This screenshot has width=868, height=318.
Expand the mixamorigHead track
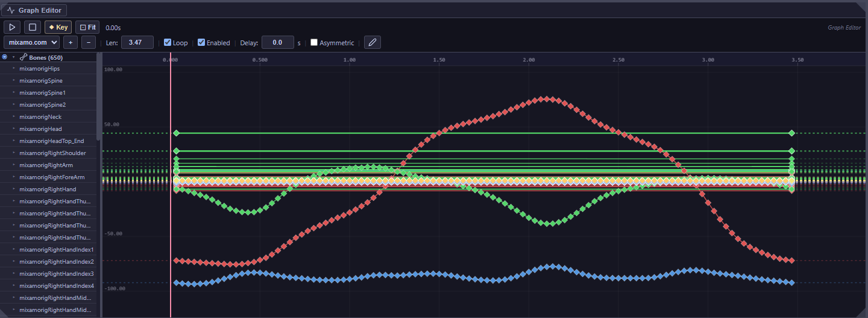pos(13,129)
